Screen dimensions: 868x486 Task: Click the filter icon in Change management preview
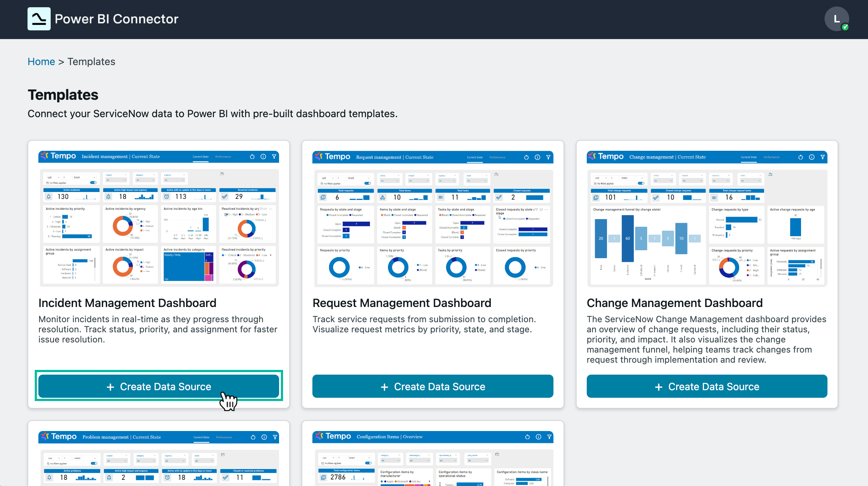coord(823,157)
